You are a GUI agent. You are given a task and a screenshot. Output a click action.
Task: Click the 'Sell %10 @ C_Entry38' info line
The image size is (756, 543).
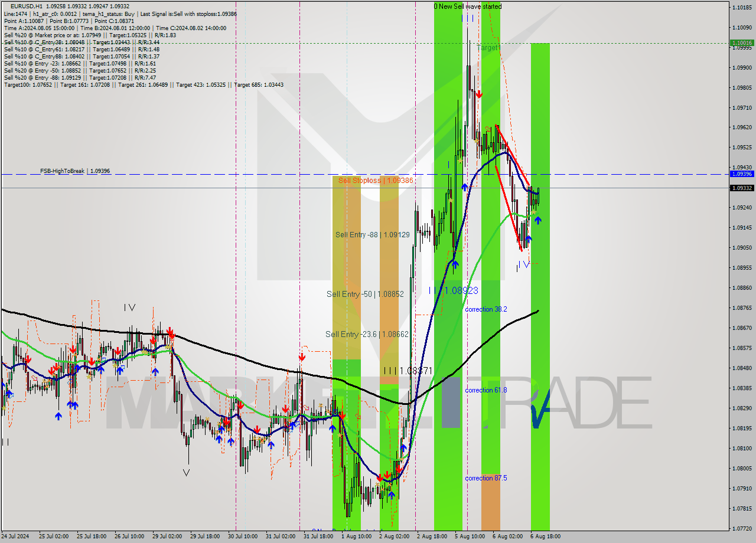[82, 42]
